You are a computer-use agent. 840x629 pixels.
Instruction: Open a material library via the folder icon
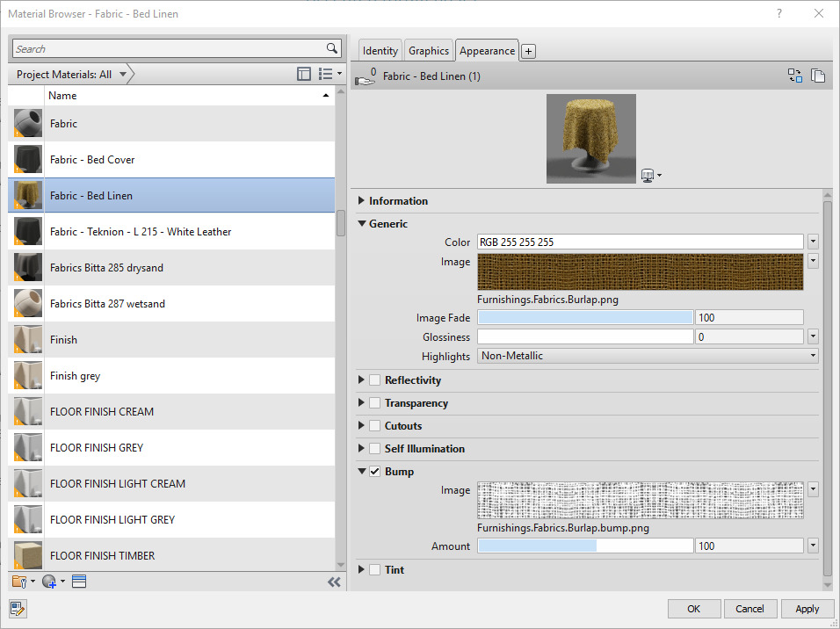point(18,581)
